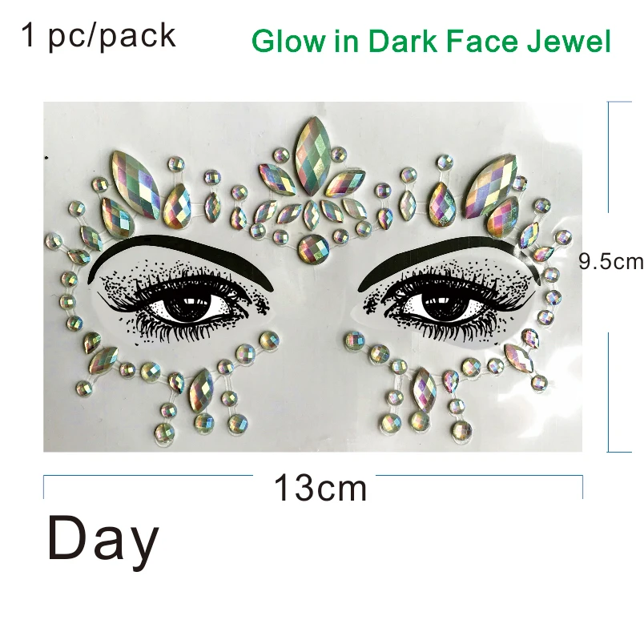Image resolution: width=644 pixels, height=644 pixels.
Task: Click the largest leaf-shaped jewel above right eyebrow
Action: [x=491, y=181]
